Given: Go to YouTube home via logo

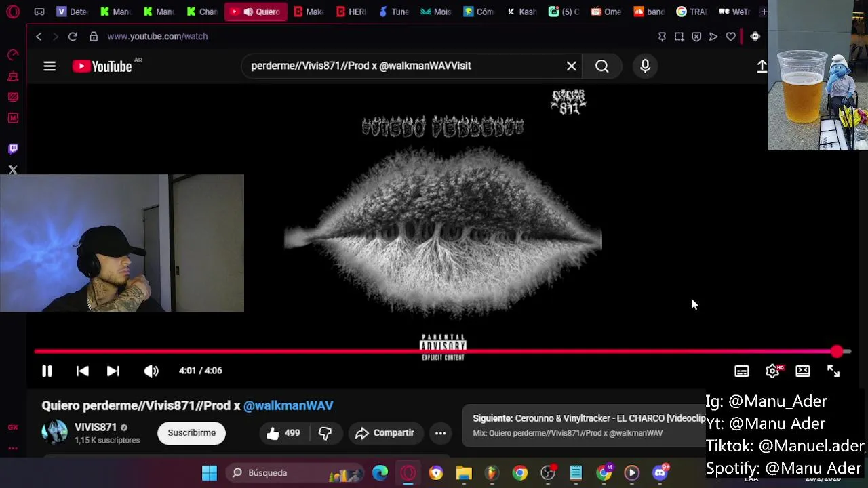Looking at the screenshot, I should pyautogui.click(x=102, y=66).
